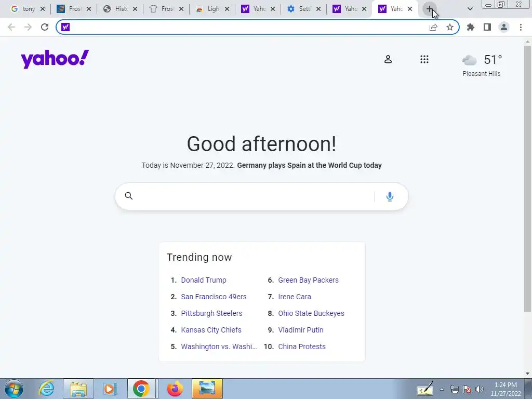Open the China Protests trend

coord(302,347)
